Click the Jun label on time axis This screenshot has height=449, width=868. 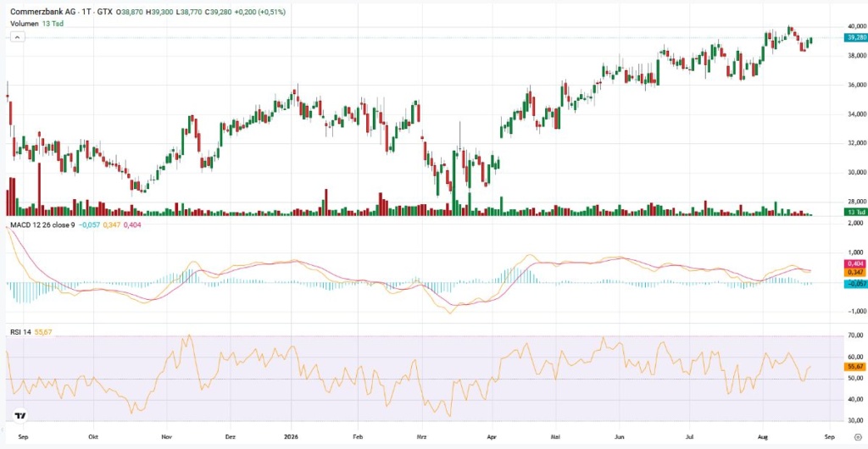[621, 436]
